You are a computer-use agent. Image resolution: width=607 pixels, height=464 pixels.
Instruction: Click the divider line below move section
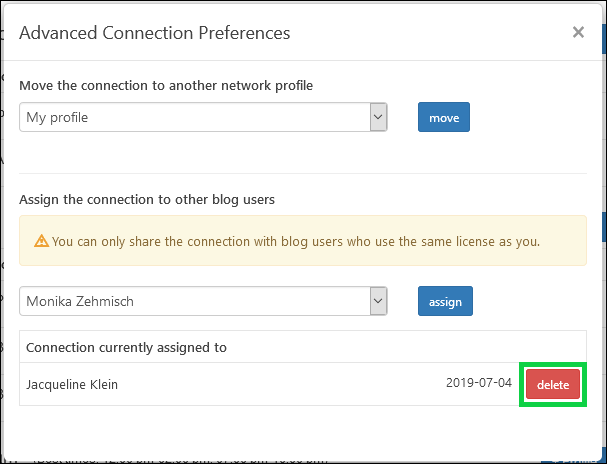point(303,173)
